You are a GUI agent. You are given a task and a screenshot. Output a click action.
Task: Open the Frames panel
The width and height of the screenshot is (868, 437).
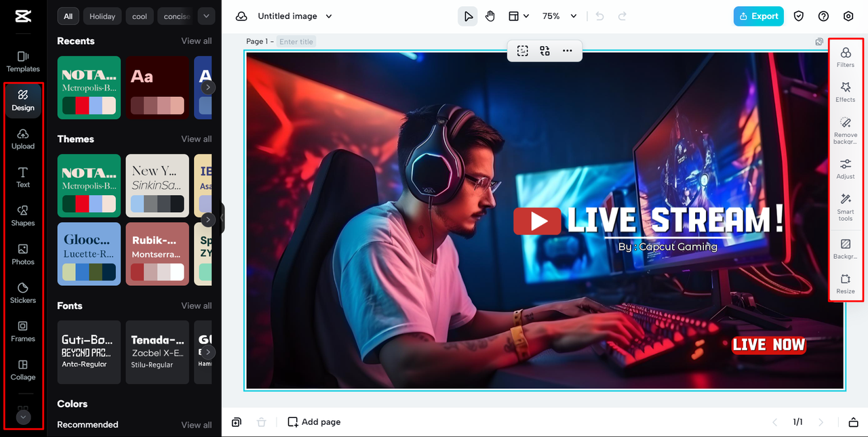pos(23,332)
